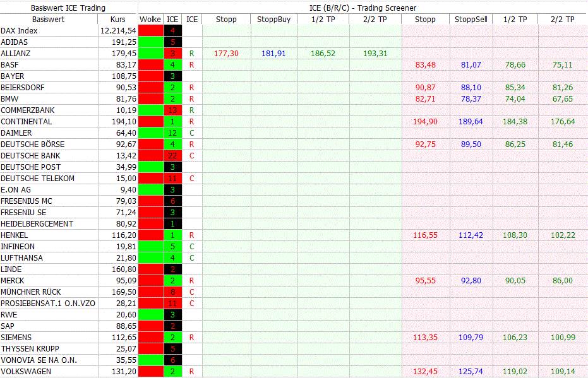
Task: Click ICE count "22" in DEUTSCHE BANK row
Action: [172, 156]
